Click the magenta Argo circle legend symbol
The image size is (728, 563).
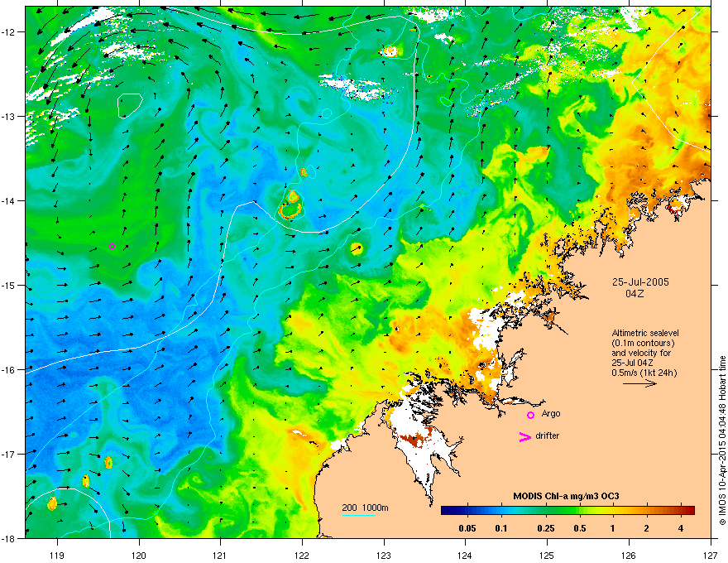click(530, 415)
